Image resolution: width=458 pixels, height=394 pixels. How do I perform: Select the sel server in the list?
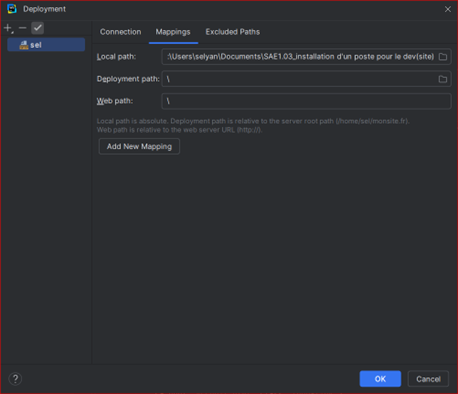46,45
